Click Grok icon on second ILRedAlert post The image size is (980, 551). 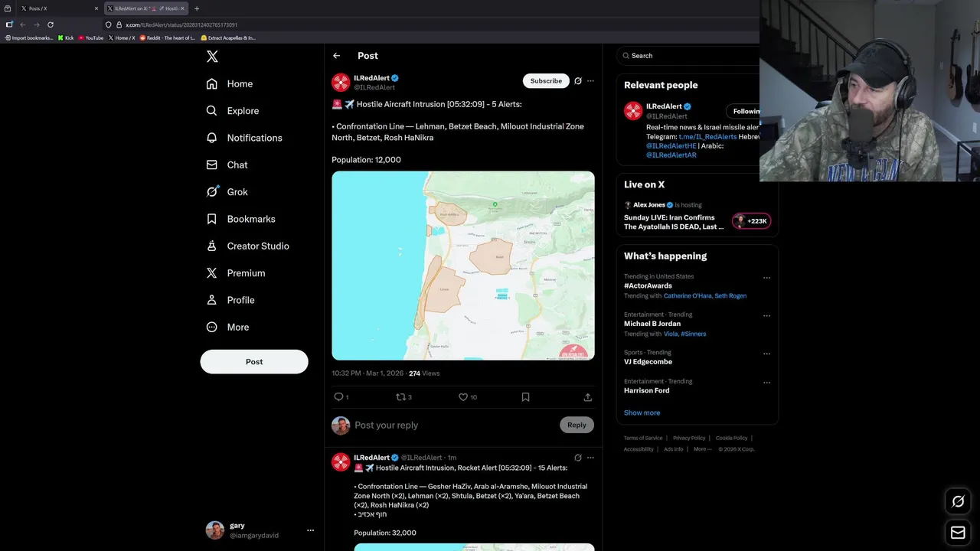point(578,458)
